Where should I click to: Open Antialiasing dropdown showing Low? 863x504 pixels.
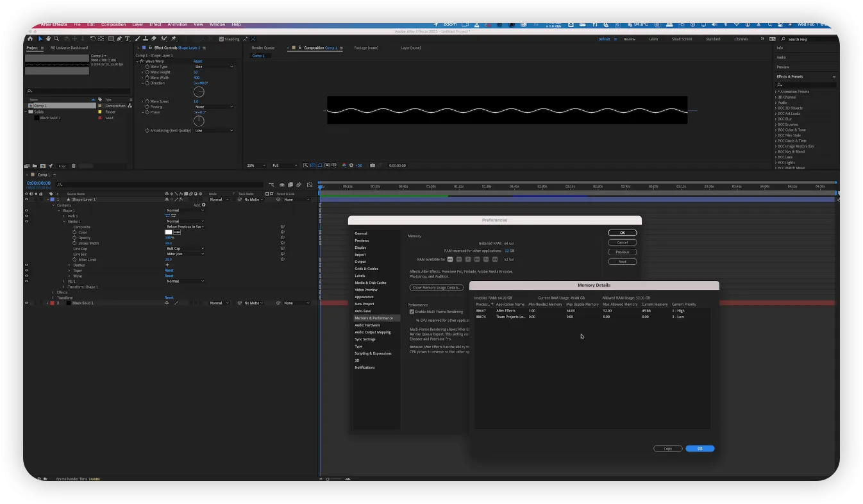[x=214, y=131]
